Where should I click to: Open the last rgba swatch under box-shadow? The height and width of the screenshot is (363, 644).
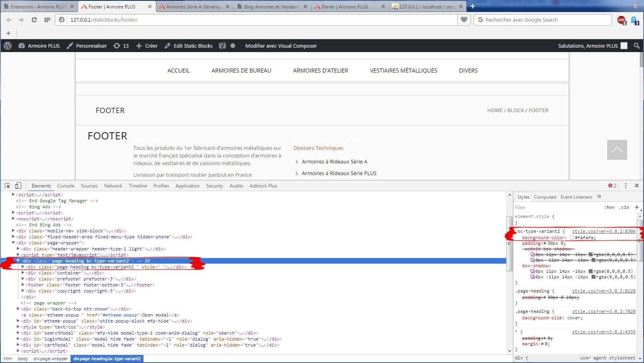[x=594, y=277]
